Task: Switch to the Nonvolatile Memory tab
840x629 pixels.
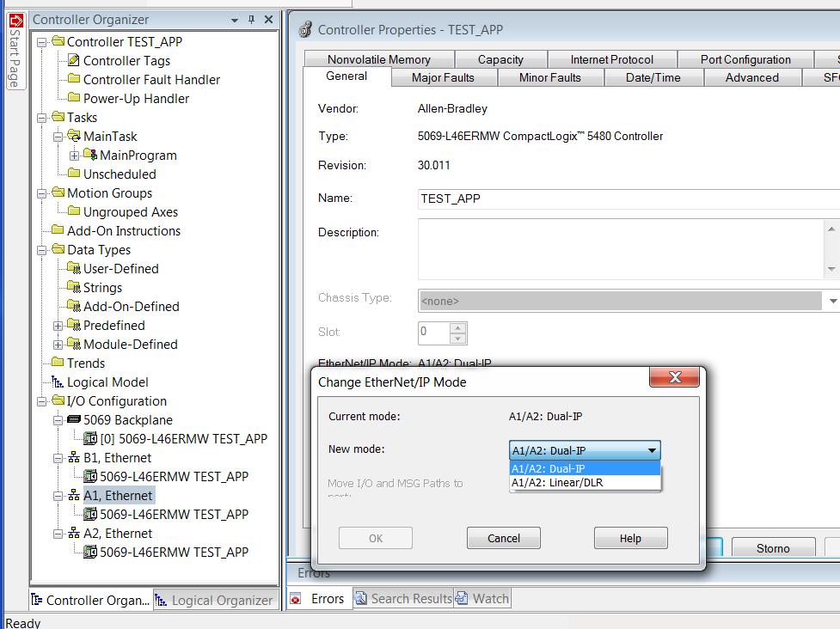Action: [x=379, y=59]
